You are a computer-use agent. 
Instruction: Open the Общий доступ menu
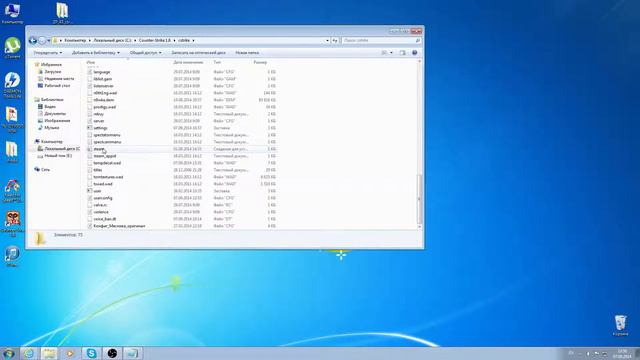[145, 53]
